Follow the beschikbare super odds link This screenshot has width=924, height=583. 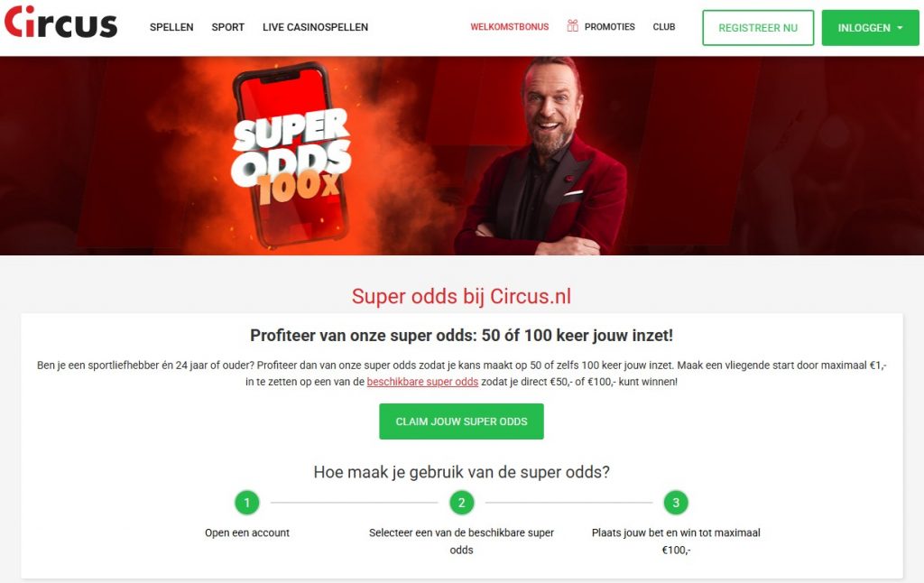pyautogui.click(x=422, y=382)
